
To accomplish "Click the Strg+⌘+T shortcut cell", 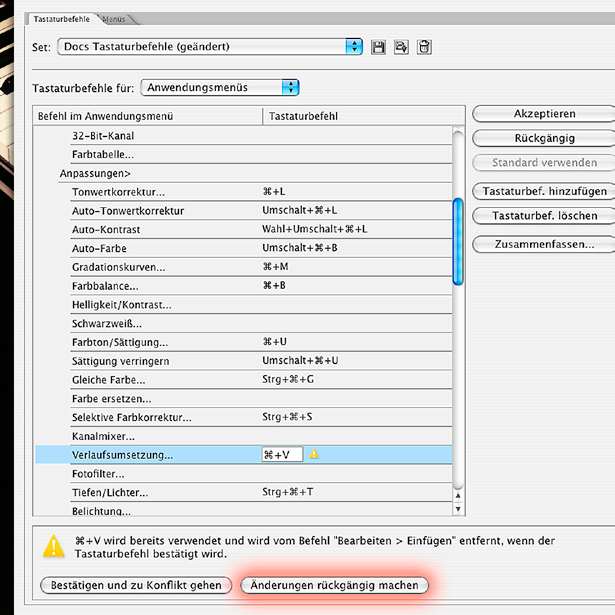I will coord(287,492).
